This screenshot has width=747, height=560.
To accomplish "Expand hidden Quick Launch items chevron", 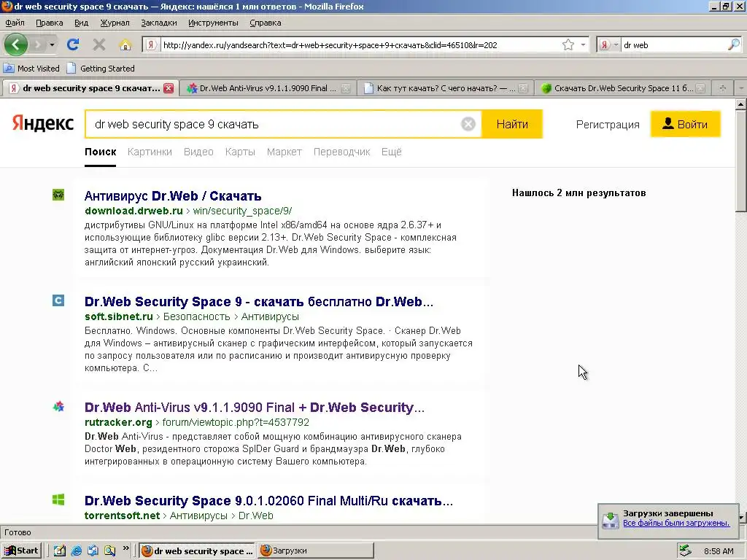I will pyautogui.click(x=125, y=548).
